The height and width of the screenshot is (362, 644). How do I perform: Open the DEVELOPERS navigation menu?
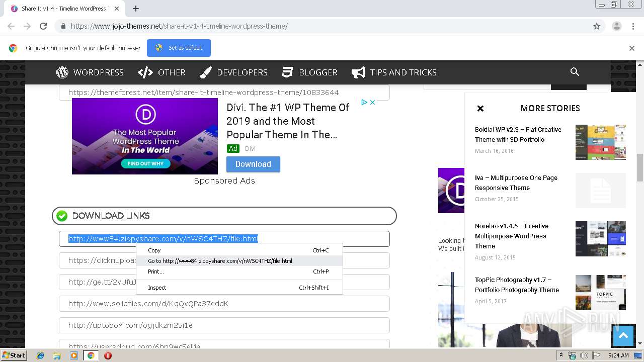click(233, 72)
